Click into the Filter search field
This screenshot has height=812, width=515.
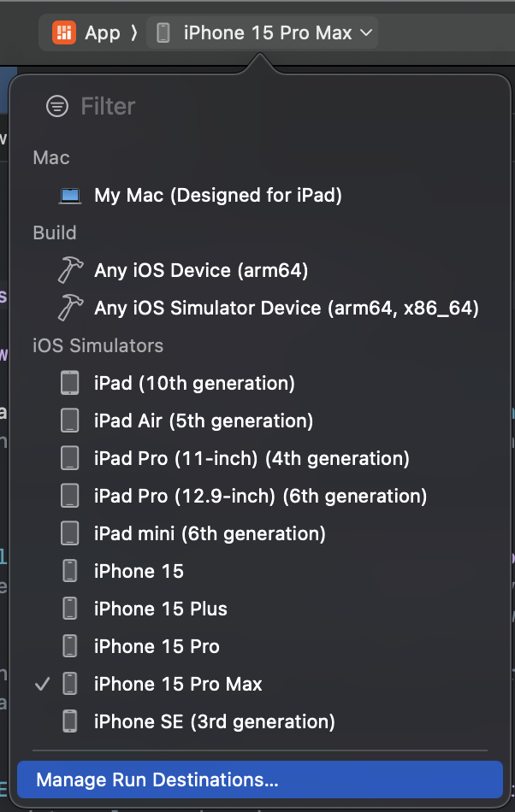tap(257, 106)
